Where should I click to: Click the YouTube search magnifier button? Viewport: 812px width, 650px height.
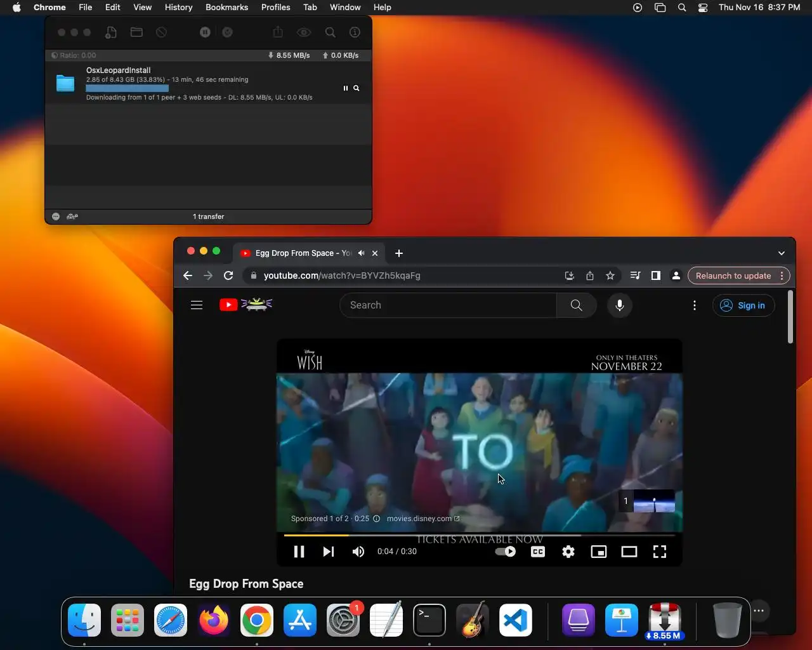point(576,305)
